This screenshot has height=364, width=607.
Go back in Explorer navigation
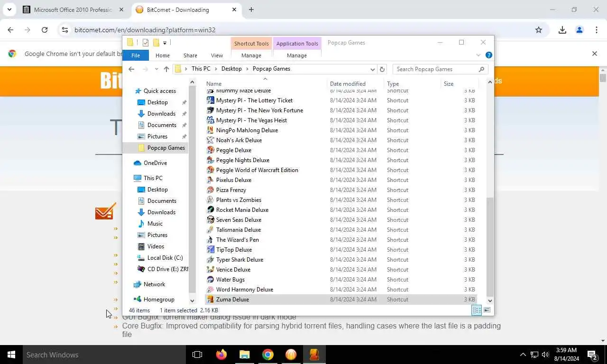(x=131, y=69)
